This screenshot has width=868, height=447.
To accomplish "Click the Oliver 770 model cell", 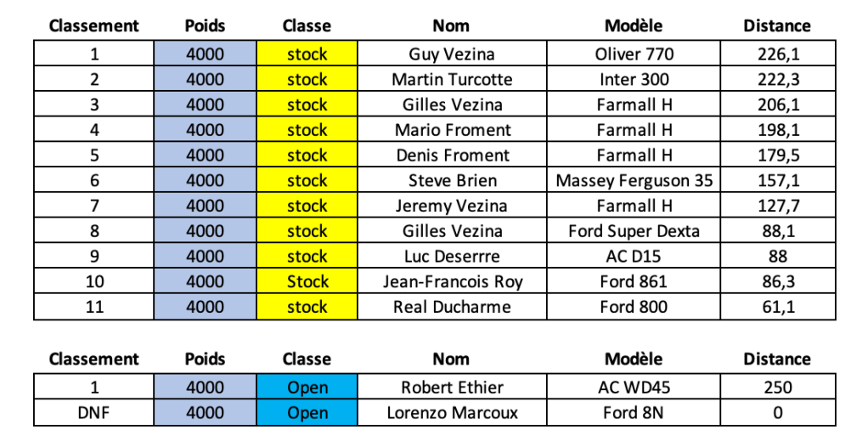I will [634, 54].
